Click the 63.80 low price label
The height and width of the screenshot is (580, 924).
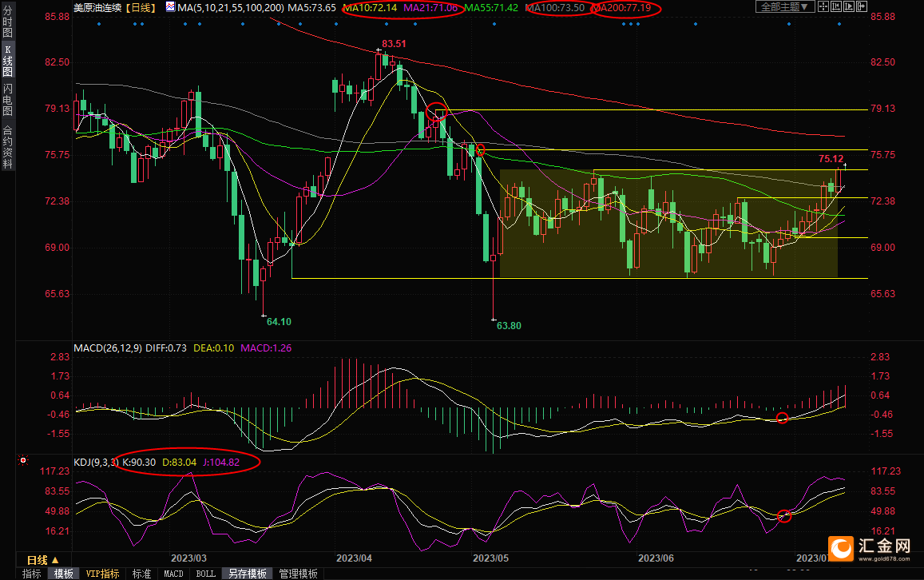tap(509, 325)
